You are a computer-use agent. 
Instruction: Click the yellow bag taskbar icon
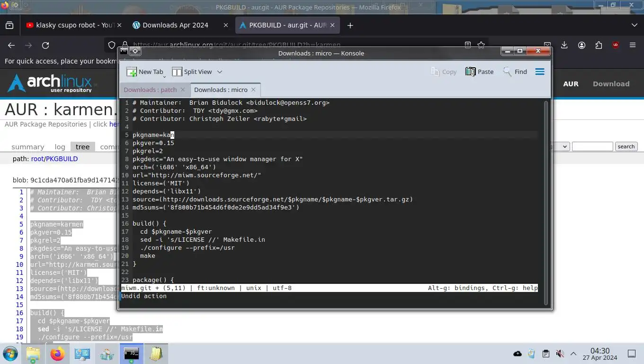156,354
